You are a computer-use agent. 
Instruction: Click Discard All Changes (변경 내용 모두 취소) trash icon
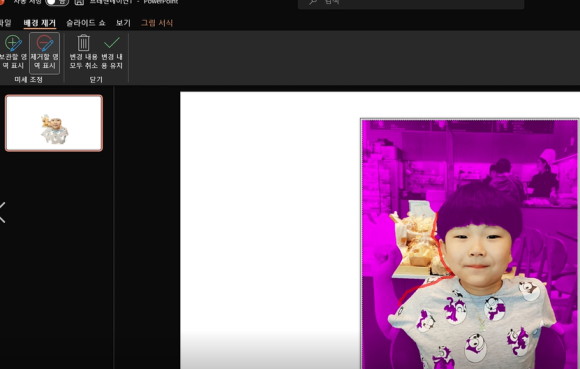click(84, 53)
